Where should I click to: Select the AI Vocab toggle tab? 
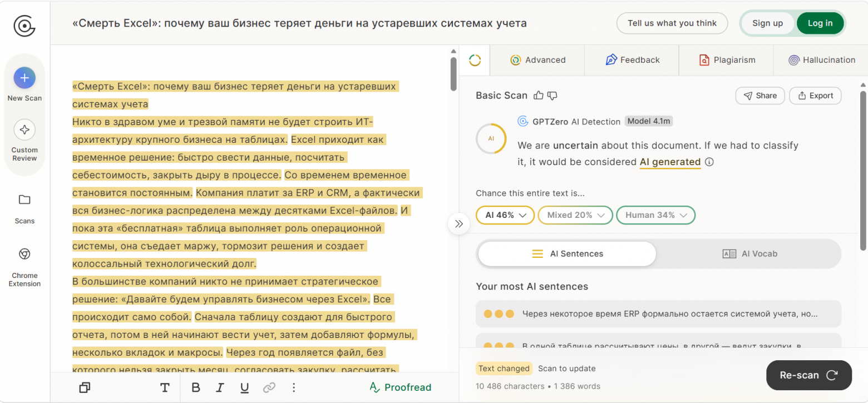[x=749, y=254]
